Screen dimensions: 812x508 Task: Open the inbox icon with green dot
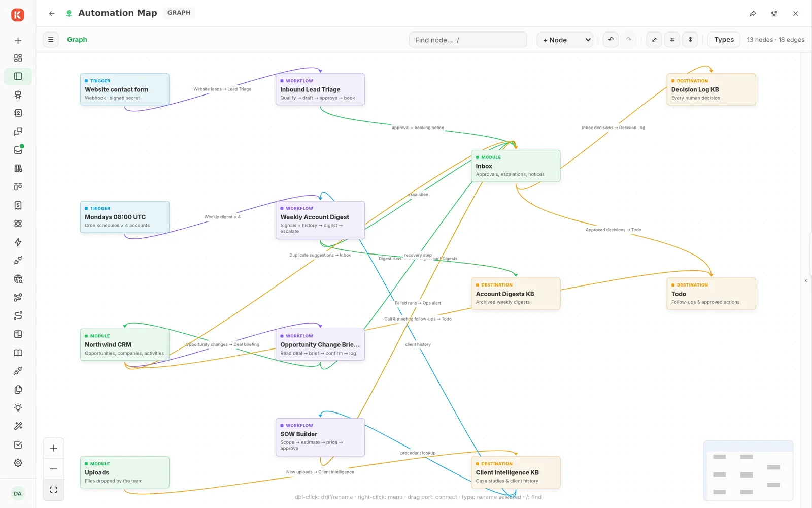point(18,150)
